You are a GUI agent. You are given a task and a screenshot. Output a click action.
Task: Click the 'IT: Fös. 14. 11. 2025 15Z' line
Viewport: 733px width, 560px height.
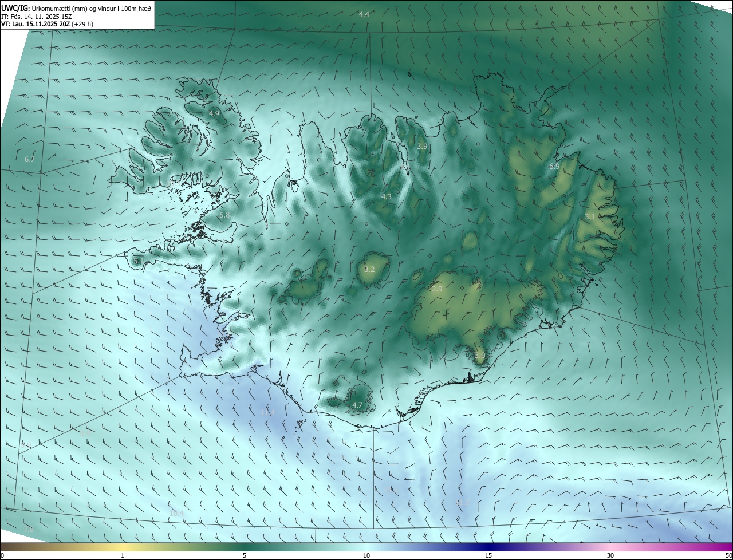click(x=36, y=16)
